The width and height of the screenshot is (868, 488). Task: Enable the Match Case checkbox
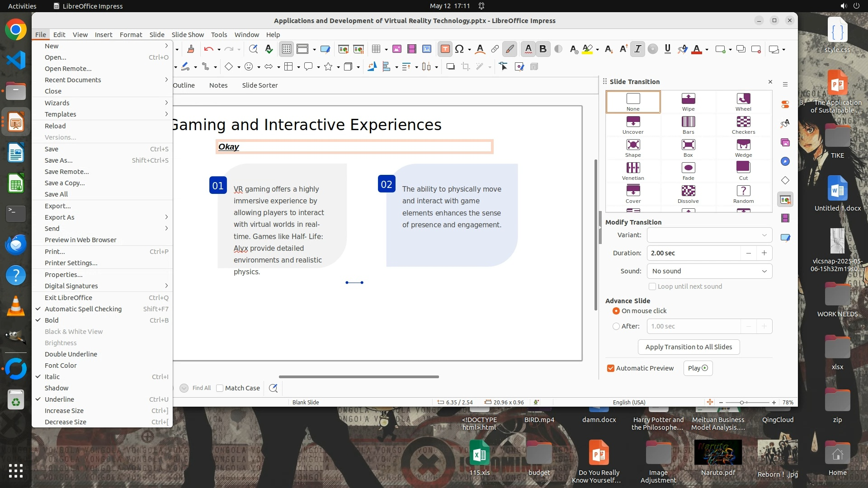220,388
